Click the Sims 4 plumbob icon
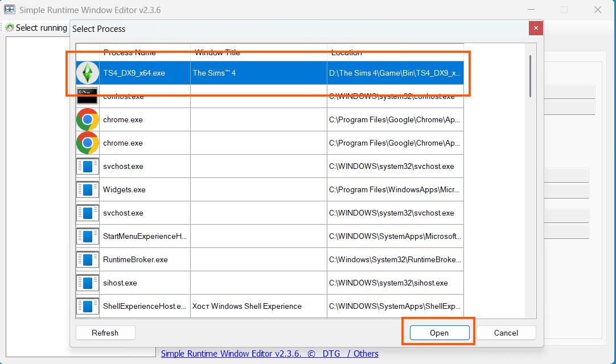 pyautogui.click(x=87, y=73)
